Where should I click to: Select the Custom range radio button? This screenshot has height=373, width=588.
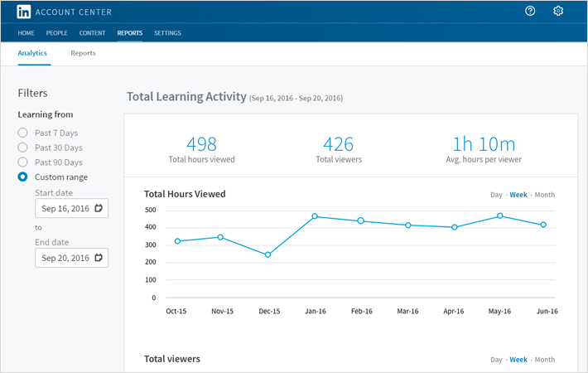[x=23, y=177]
